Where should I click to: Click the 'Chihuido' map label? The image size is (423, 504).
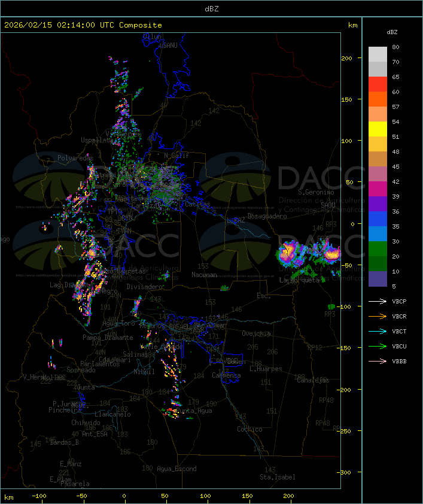pos(86,423)
